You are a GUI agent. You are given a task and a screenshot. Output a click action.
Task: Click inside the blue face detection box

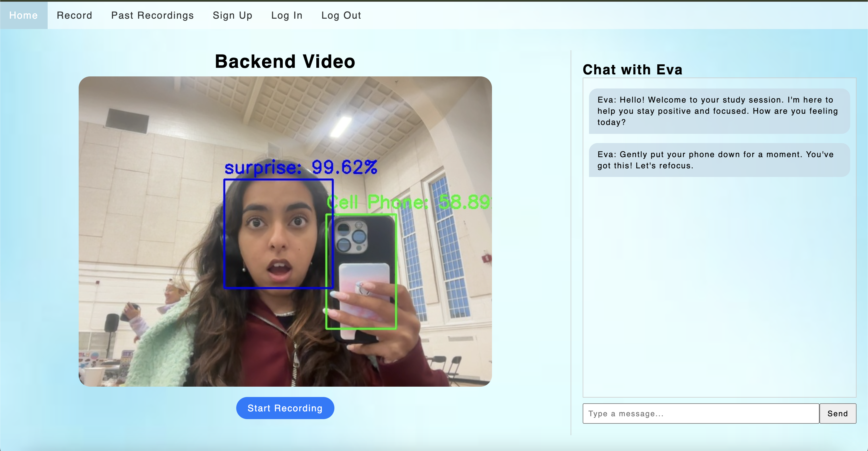(278, 234)
